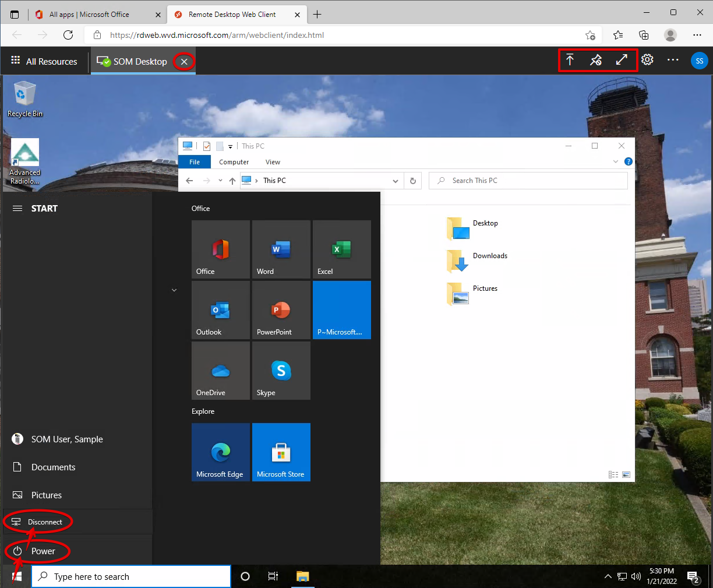
Task: Open the Downloads folder in This PC
Action: (478, 261)
